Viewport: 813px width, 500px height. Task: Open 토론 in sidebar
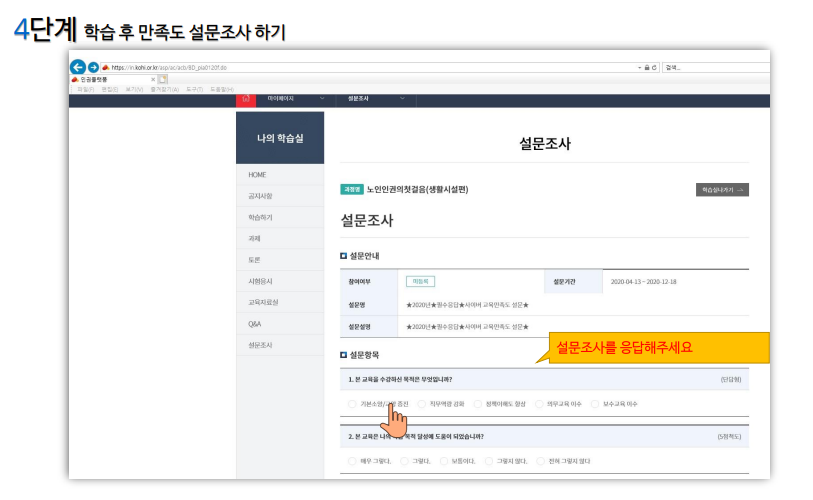click(x=280, y=260)
